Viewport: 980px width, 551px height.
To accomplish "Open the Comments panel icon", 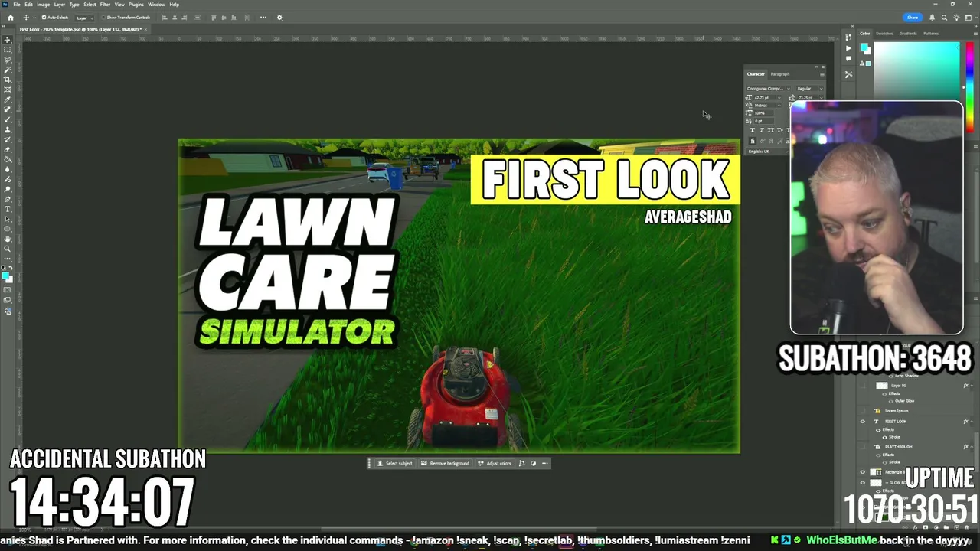I will coord(848,58).
